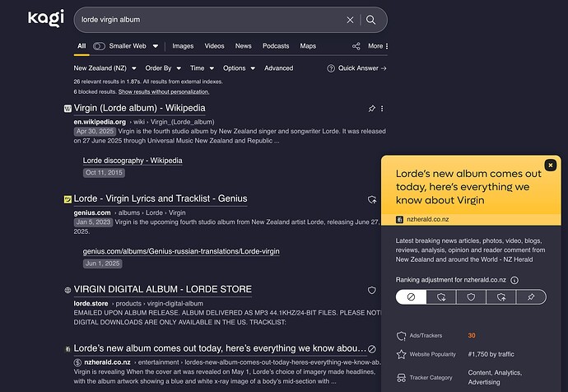The image size is (568, 392).
Task: Click the #1,750 by traffic value
Action: [x=491, y=354]
